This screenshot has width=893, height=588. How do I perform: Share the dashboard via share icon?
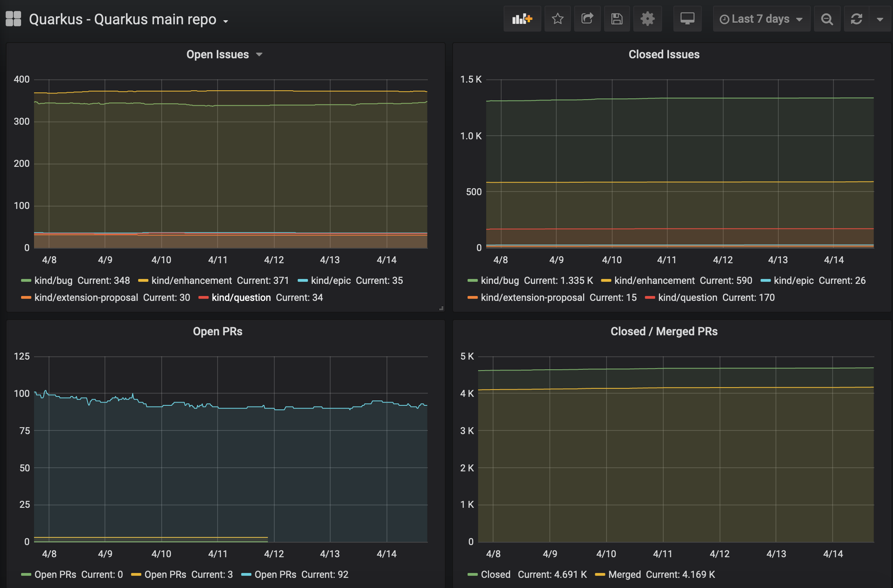click(x=587, y=19)
